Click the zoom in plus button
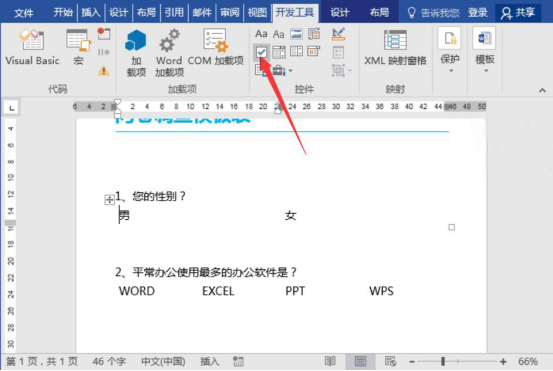 pos(503,361)
